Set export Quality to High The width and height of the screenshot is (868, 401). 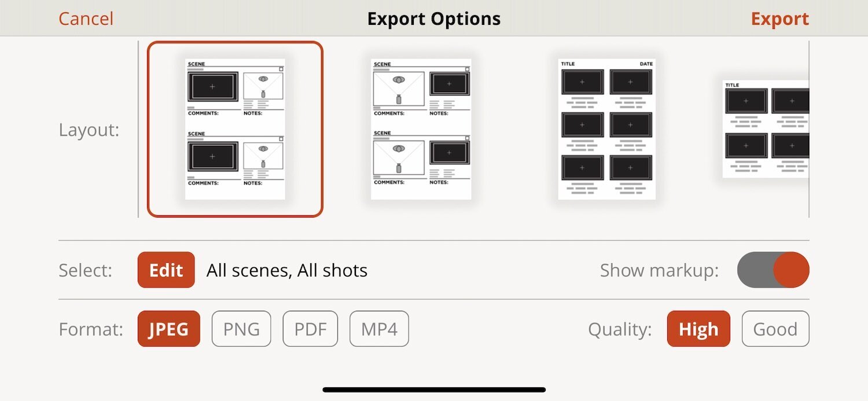pyautogui.click(x=698, y=329)
